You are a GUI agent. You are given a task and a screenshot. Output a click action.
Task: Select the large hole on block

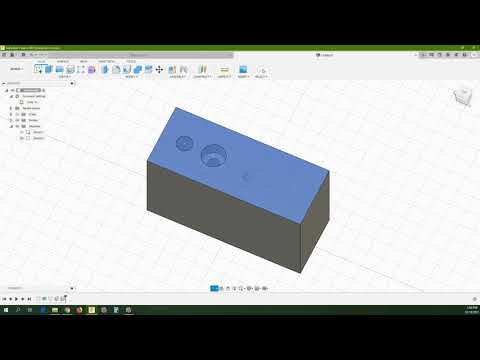pyautogui.click(x=214, y=155)
